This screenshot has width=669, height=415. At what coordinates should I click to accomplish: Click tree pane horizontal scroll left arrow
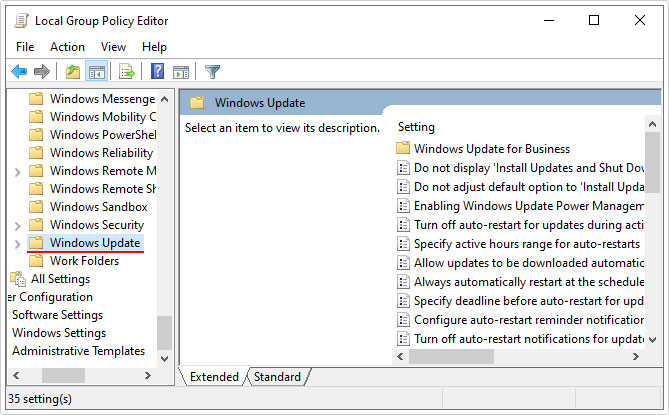[16, 375]
